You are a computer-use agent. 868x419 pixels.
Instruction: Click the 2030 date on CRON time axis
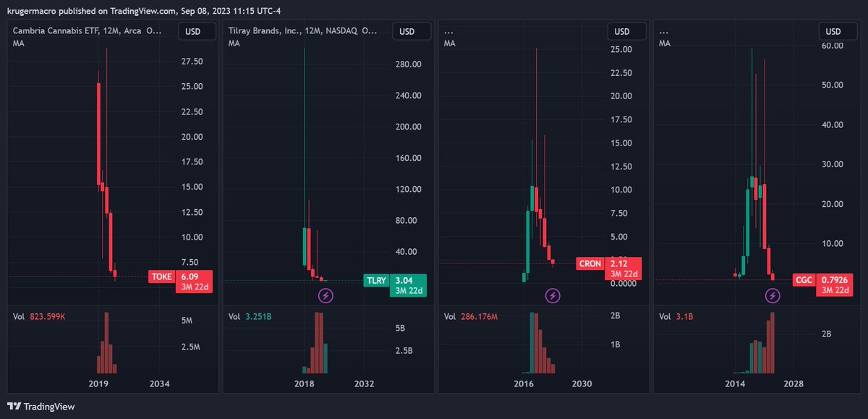(x=582, y=384)
